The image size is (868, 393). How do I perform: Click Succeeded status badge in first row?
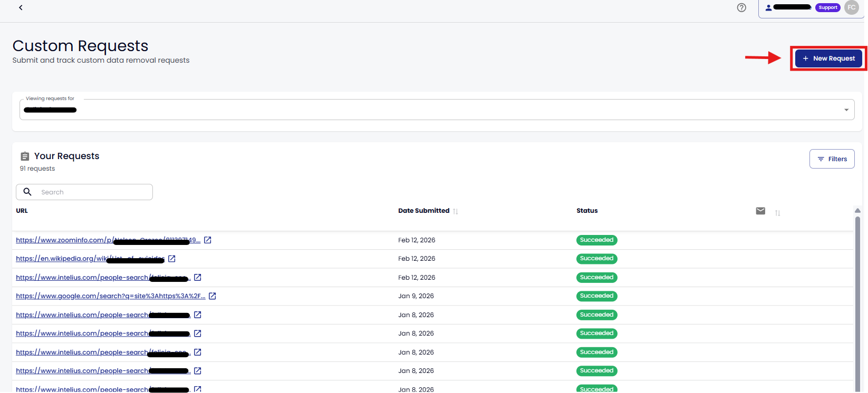pyautogui.click(x=596, y=240)
